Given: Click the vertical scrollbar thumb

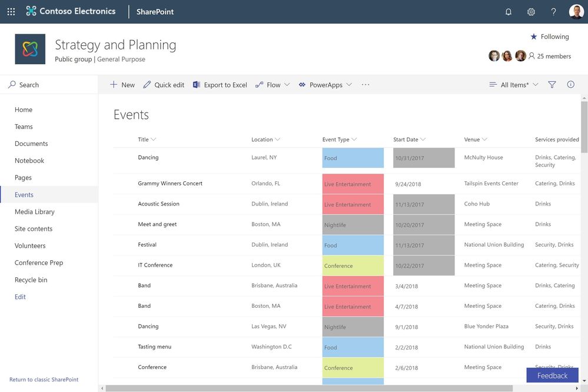Looking at the screenshot, I should (584, 127).
